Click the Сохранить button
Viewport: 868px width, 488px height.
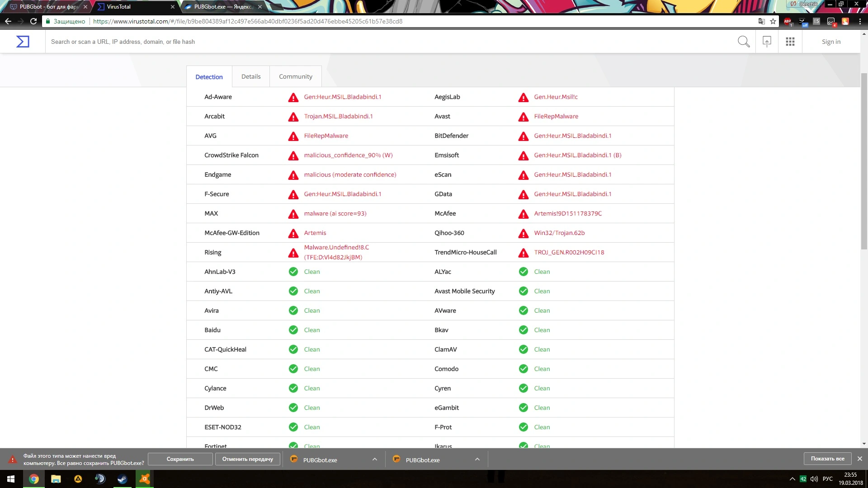click(180, 459)
